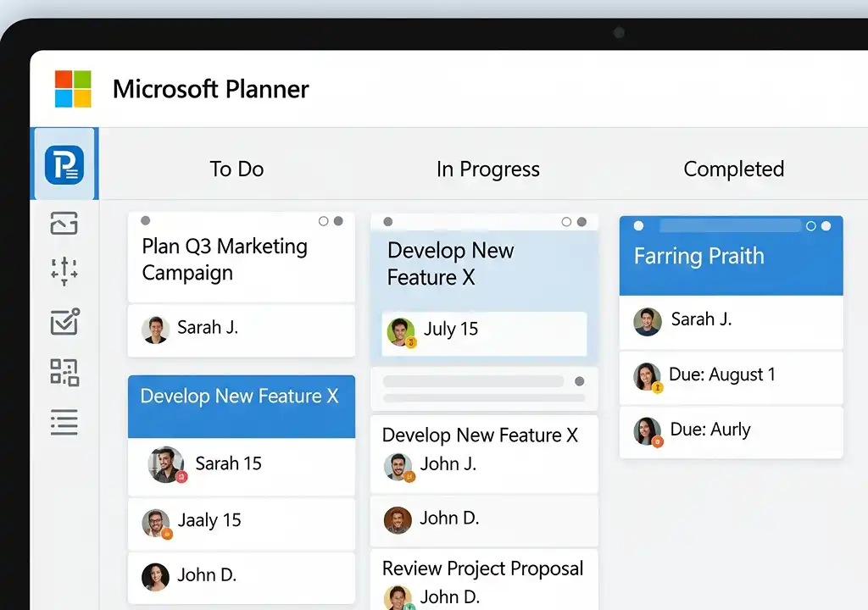Click the Microsoft four-color logo
868x610 pixels.
tap(73, 89)
